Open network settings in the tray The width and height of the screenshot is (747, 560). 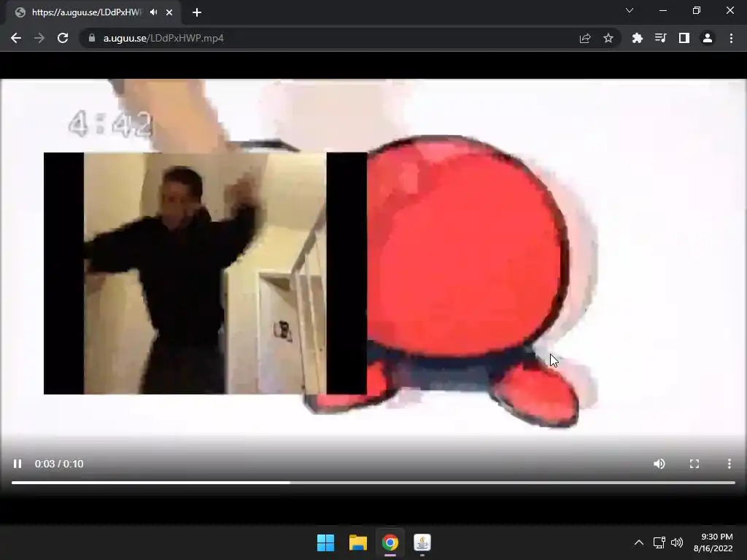click(659, 542)
